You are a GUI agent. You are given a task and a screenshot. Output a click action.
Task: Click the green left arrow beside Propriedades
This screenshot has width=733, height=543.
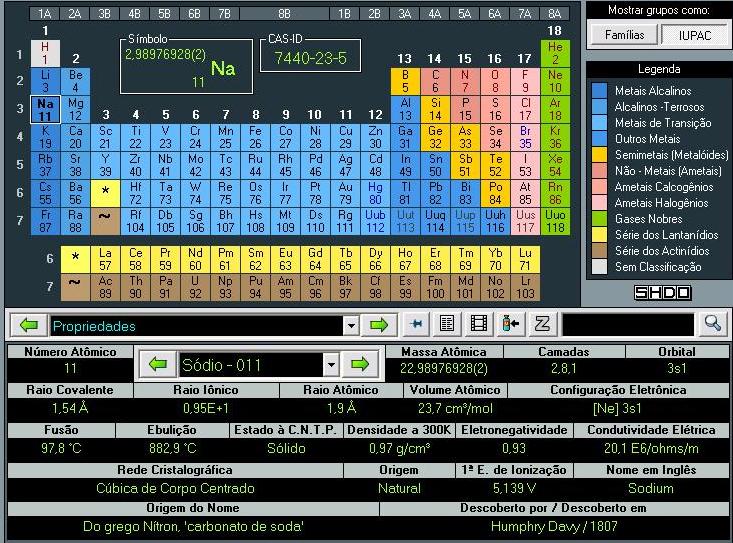pos(29,325)
